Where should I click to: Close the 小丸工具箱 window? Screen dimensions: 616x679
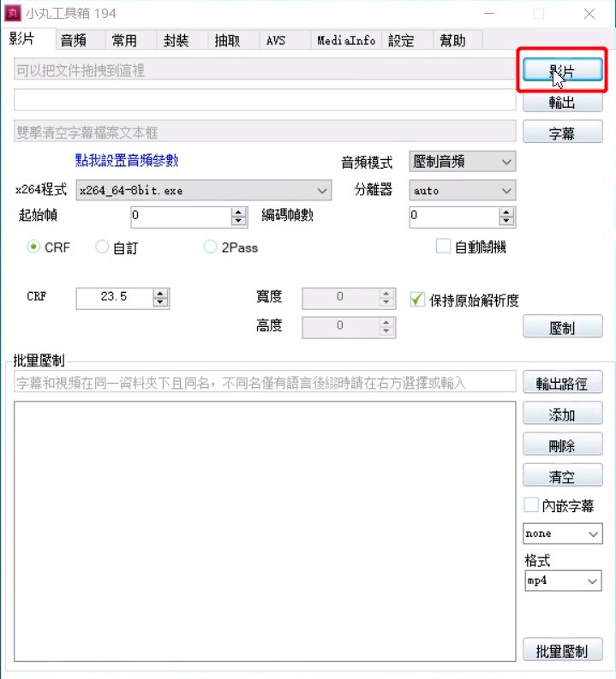point(589,14)
